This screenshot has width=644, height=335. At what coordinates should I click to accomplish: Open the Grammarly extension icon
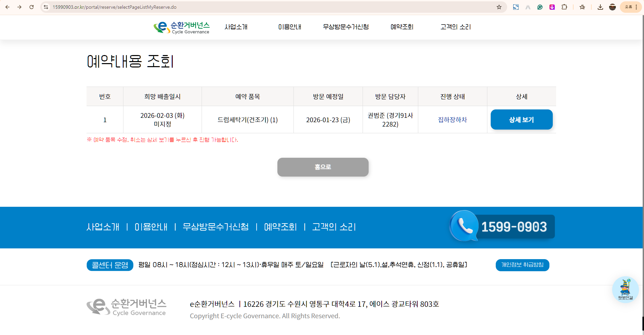(x=540, y=7)
